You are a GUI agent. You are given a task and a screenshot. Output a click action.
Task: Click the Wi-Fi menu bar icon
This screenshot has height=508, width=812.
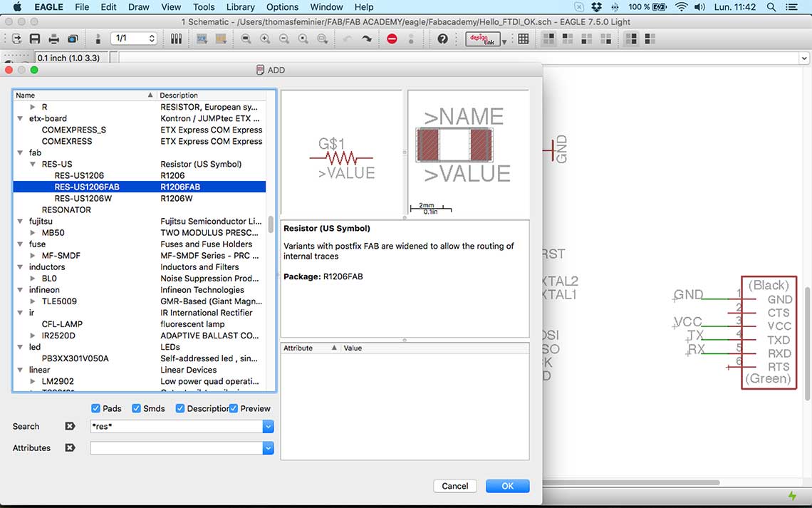pyautogui.click(x=682, y=7)
